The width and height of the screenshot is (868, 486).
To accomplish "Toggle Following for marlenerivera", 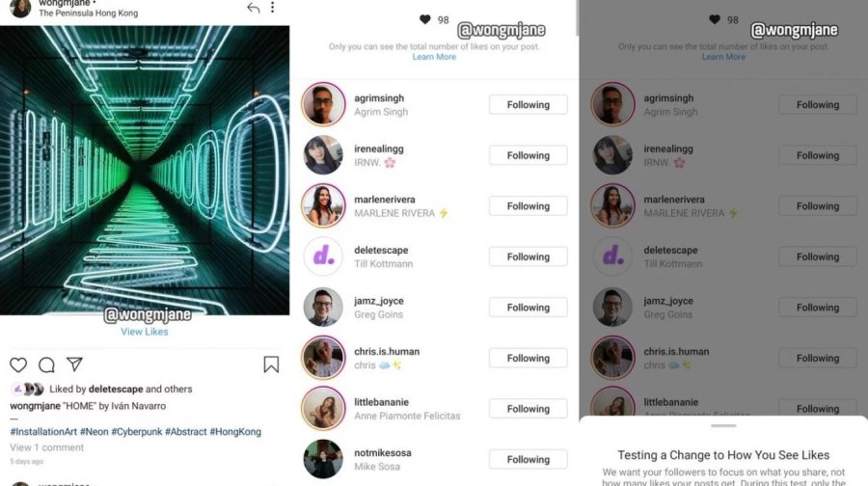I will point(529,206).
